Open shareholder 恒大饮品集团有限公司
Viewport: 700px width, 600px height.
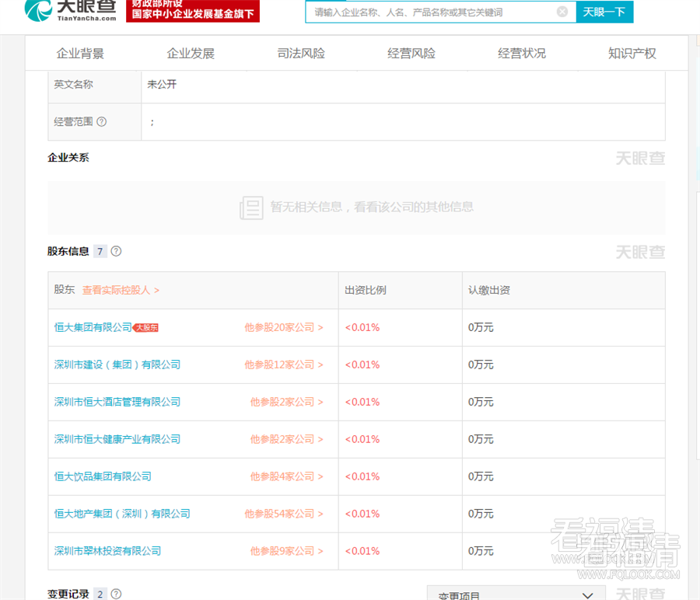(103, 476)
